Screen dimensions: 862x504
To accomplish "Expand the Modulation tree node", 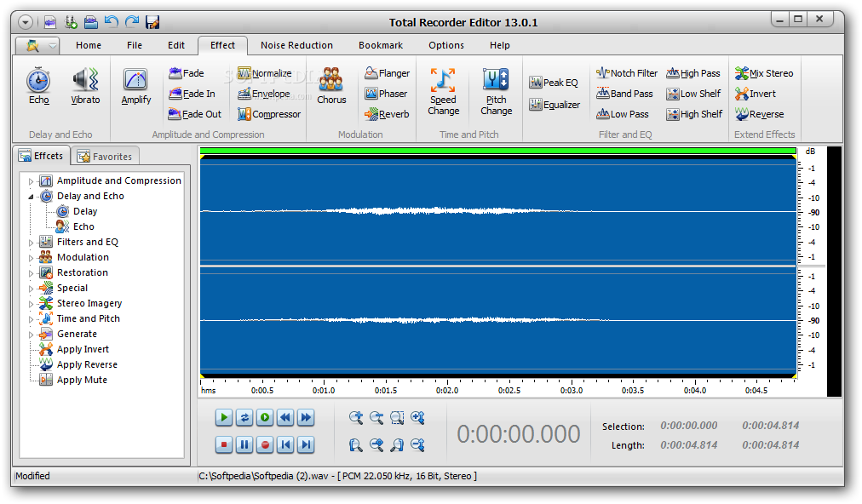I will point(31,258).
